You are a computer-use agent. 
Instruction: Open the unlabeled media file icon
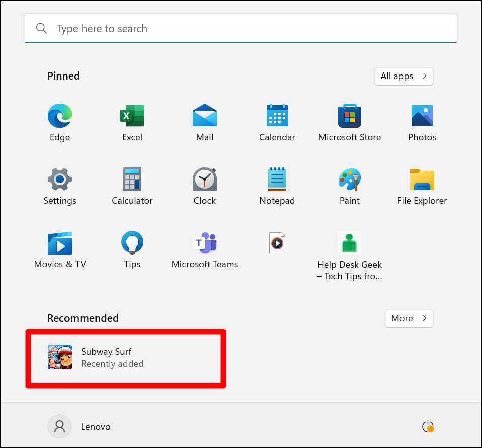tap(277, 243)
